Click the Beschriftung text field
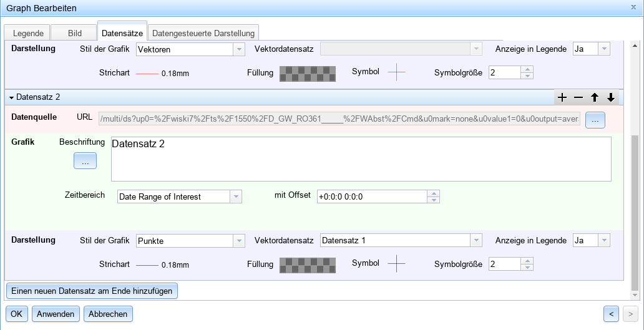The height and width of the screenshot is (330, 644). (361, 159)
